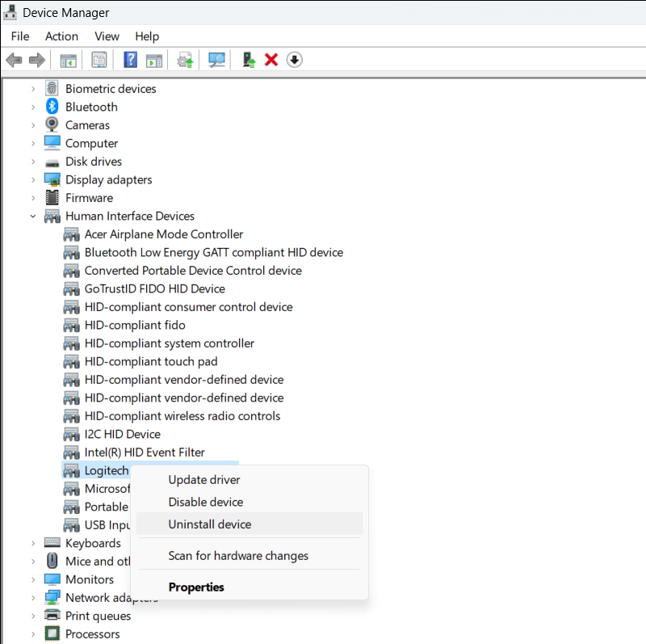Expand the Processors category

click(33, 634)
